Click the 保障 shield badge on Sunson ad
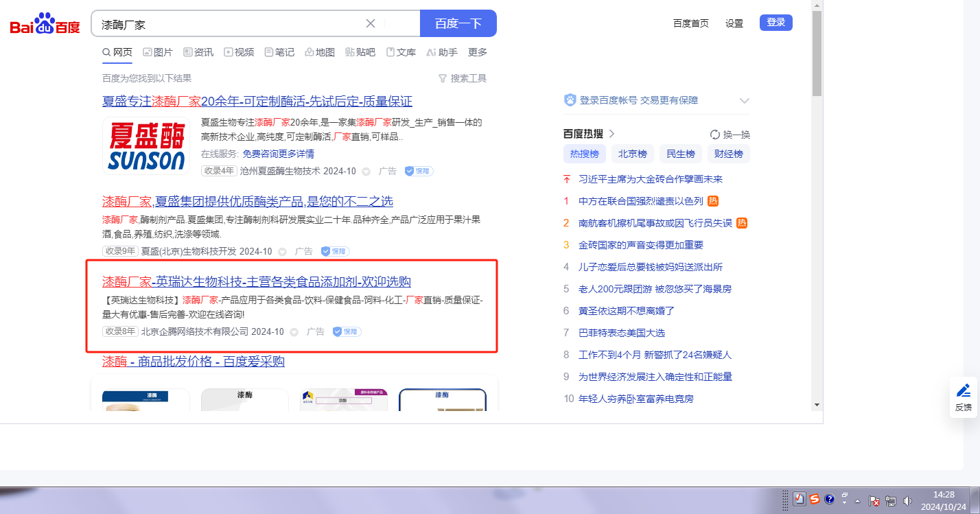Viewport: 980px width, 514px height. 419,171
